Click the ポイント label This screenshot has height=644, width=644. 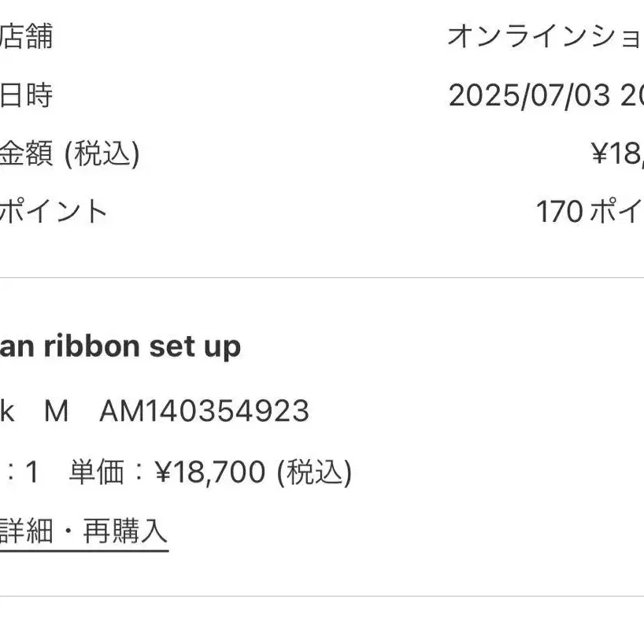click(54, 212)
